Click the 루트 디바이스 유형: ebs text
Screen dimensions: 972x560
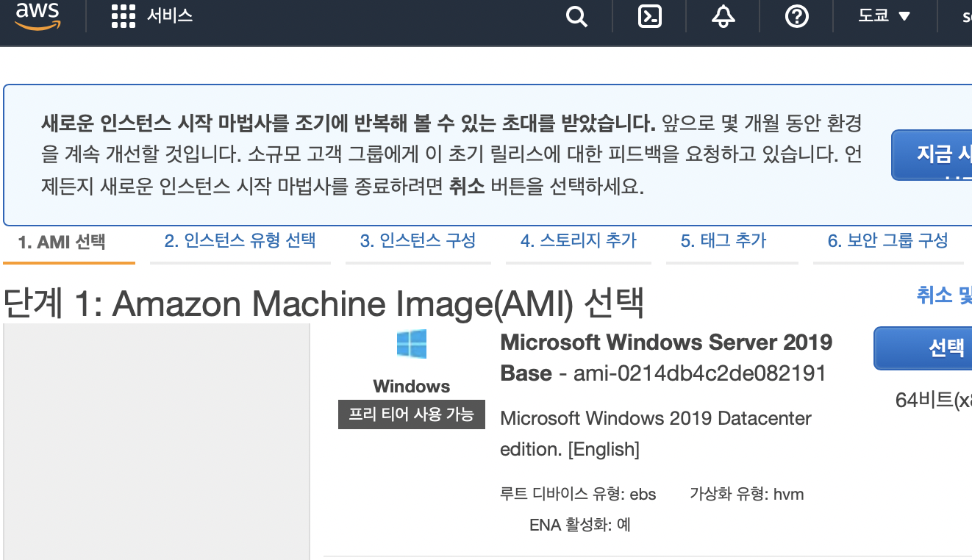(578, 494)
